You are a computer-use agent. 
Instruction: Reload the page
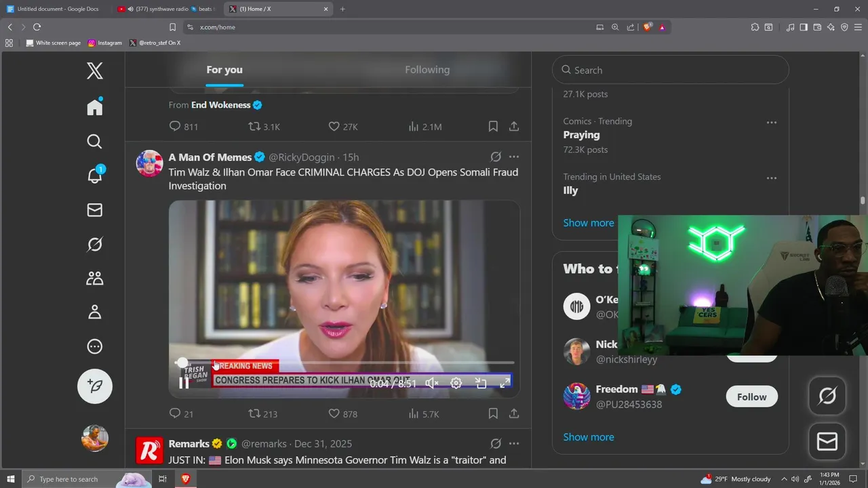pyautogui.click(x=37, y=27)
